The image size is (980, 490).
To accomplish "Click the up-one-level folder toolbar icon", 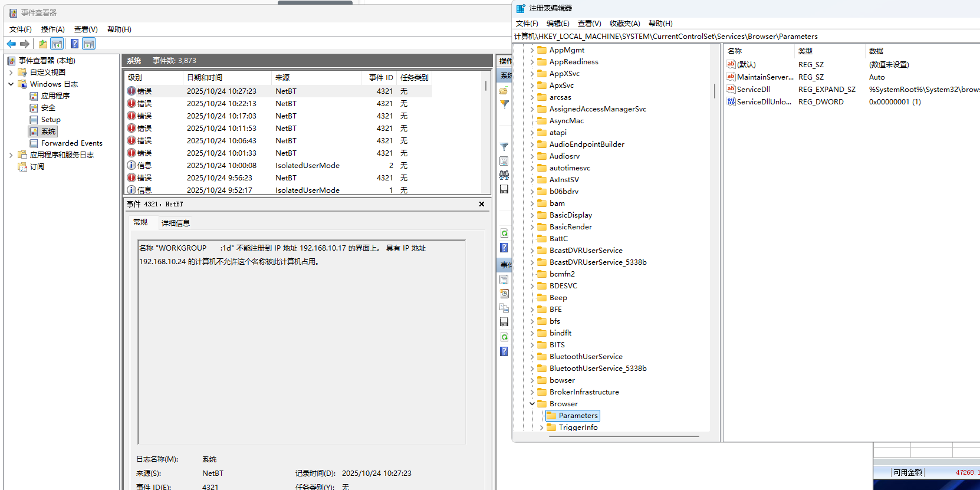I will [x=43, y=44].
